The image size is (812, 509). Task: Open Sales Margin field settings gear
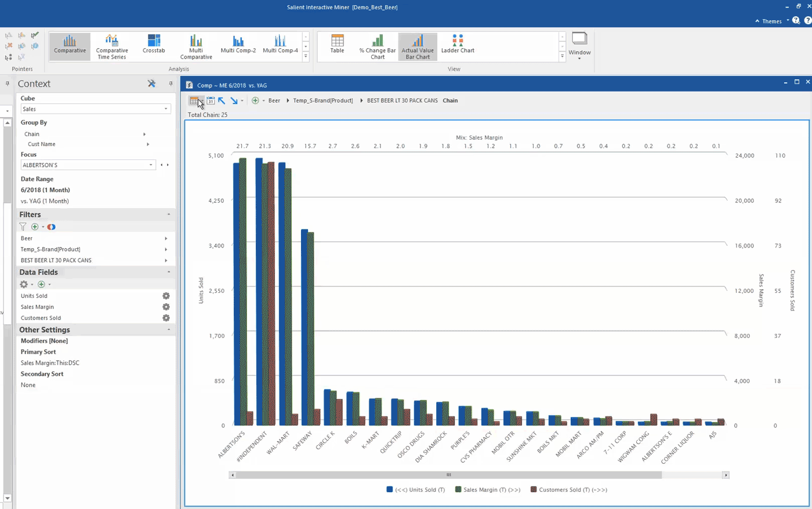pos(166,307)
